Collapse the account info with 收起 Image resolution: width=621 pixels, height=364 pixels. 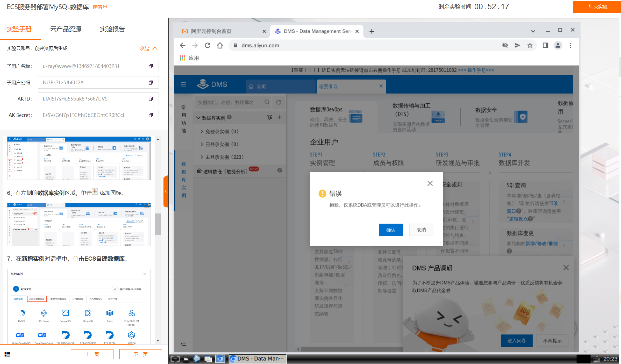click(x=148, y=48)
